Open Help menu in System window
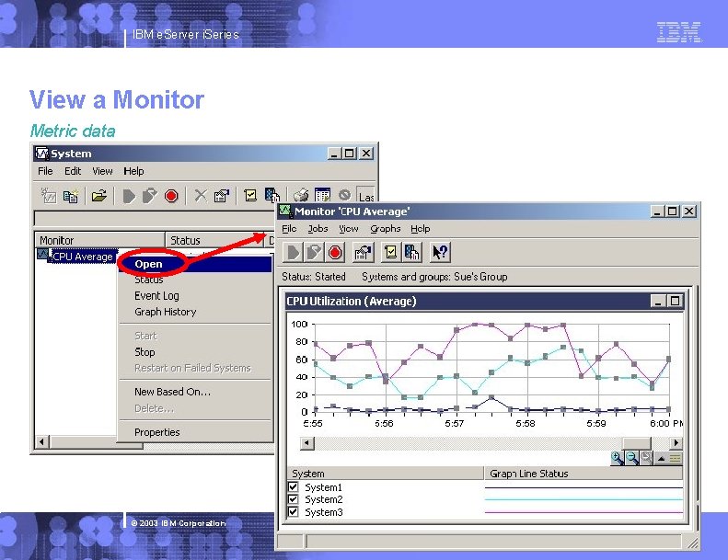 tap(133, 171)
